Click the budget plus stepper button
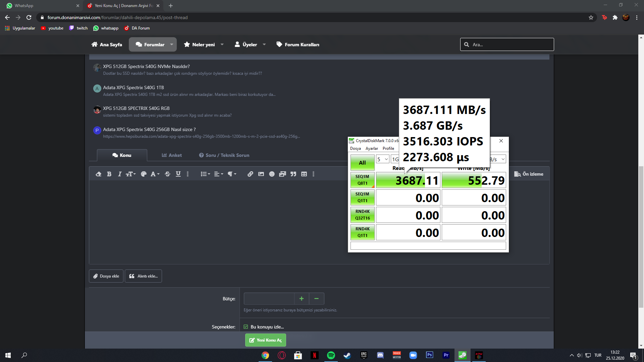Image resolution: width=644 pixels, height=362 pixels. pyautogui.click(x=302, y=299)
